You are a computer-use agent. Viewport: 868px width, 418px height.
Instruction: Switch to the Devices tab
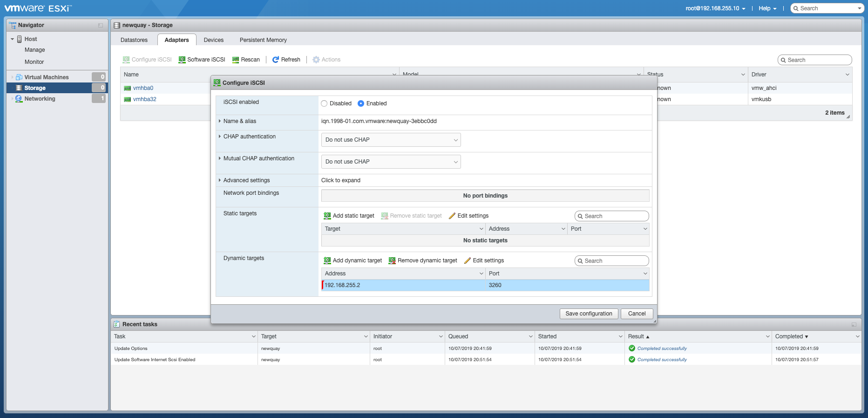point(214,40)
